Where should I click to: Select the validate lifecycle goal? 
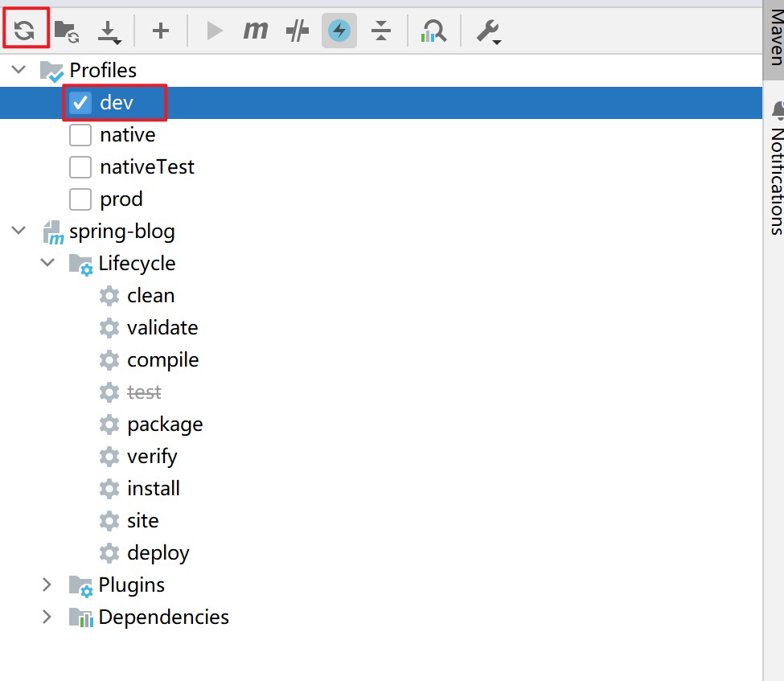point(162,328)
